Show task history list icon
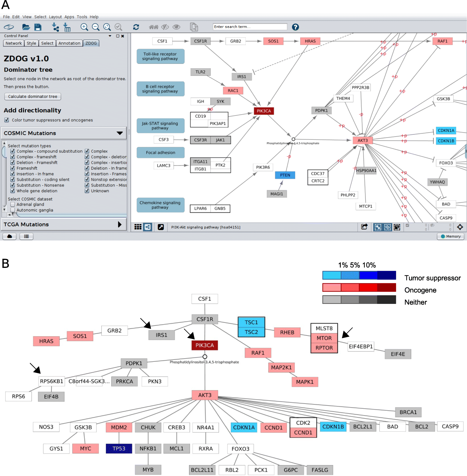The height and width of the screenshot is (476, 467). (26, 236)
